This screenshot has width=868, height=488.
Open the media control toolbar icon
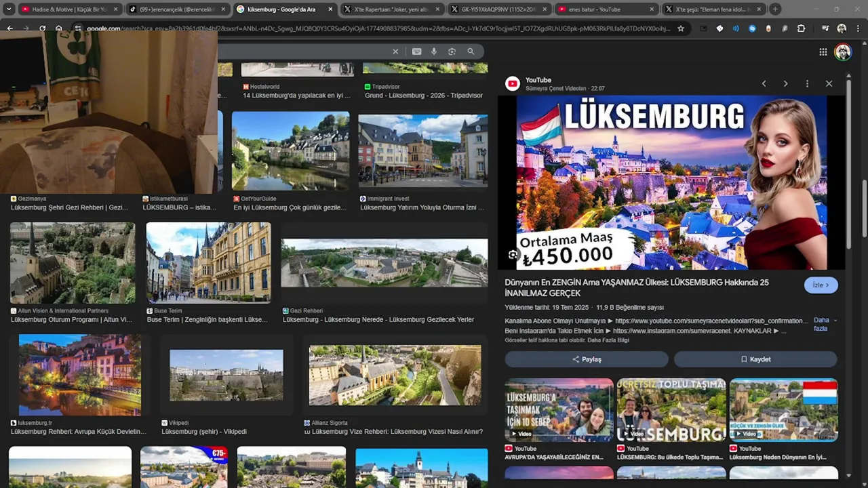coord(825,28)
